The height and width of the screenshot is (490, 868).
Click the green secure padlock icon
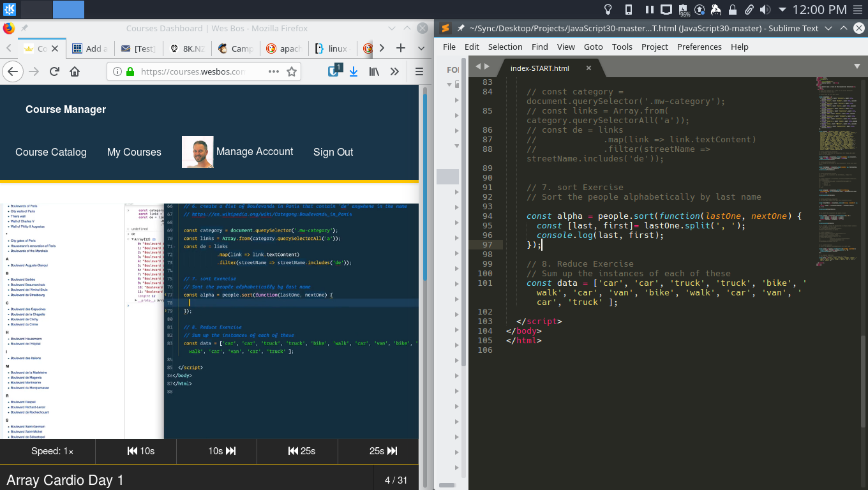click(x=131, y=72)
